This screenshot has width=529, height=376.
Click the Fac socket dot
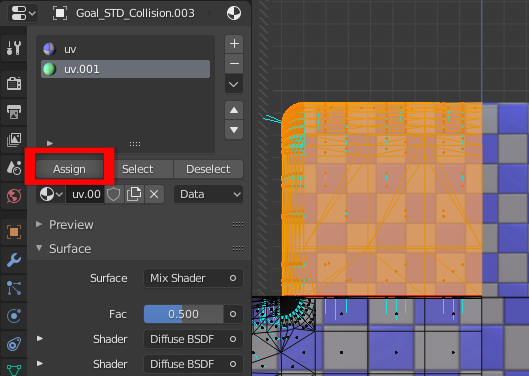click(x=233, y=314)
